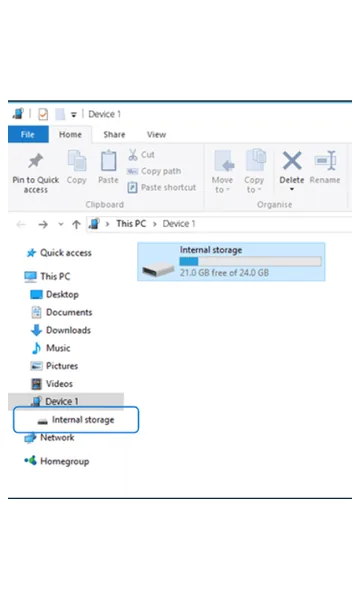Select This PC in sidebar
Screen dimensions: 360x600
(x=47, y=276)
